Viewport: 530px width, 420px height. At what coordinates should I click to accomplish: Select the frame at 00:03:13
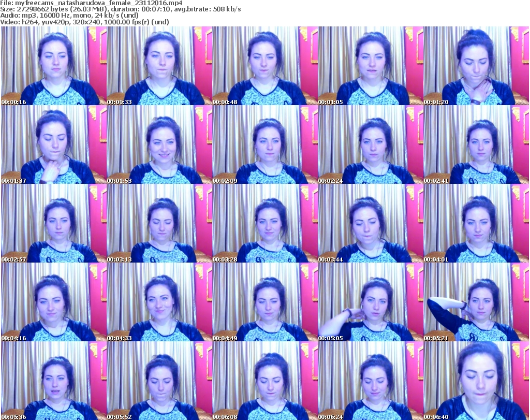click(x=159, y=224)
